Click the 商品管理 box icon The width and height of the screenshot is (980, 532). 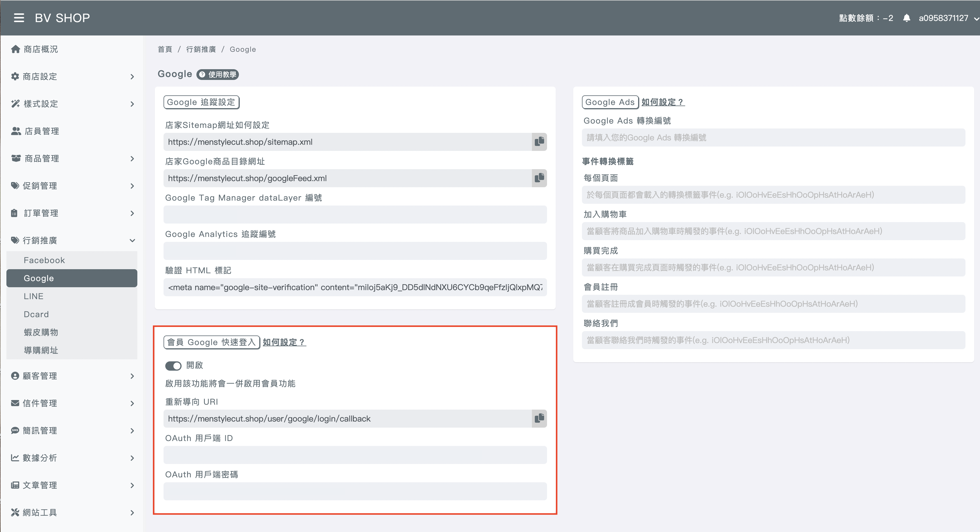pos(16,158)
